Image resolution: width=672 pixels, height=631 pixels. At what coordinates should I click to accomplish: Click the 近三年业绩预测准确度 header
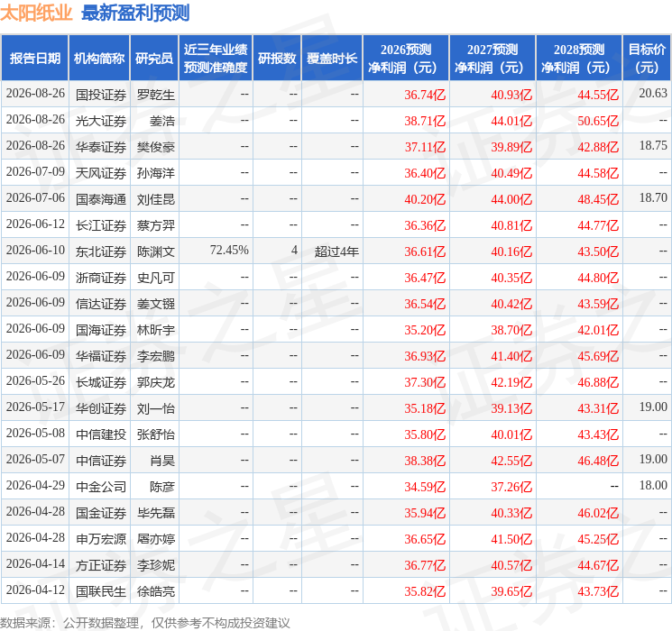(216, 59)
